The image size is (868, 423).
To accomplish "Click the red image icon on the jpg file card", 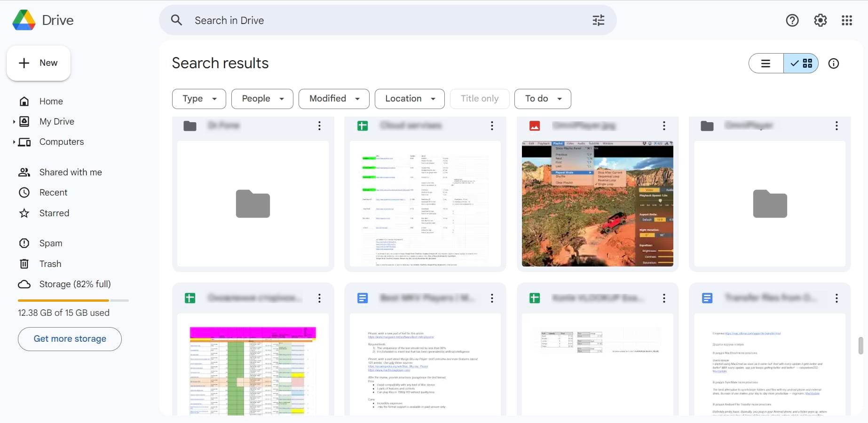I will [x=535, y=125].
